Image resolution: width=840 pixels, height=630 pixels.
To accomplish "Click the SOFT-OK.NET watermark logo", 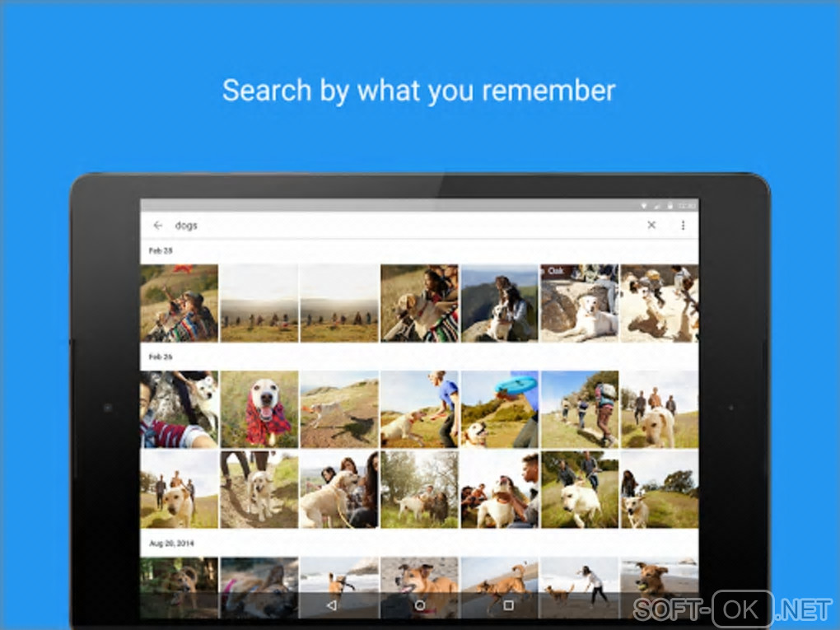I will click(x=732, y=609).
